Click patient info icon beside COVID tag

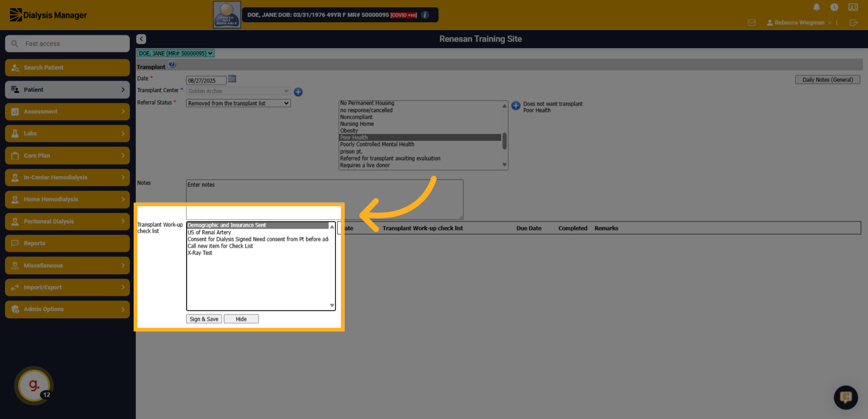pyautogui.click(x=425, y=15)
